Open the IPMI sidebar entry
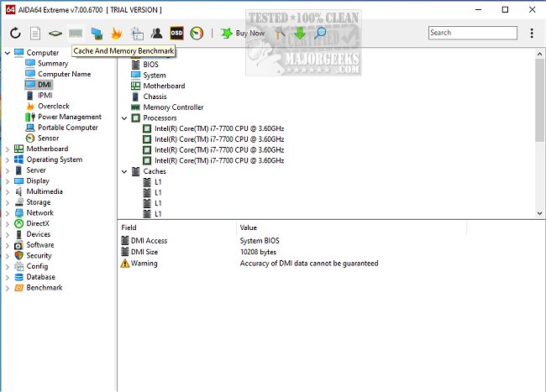546x392 pixels. point(45,96)
